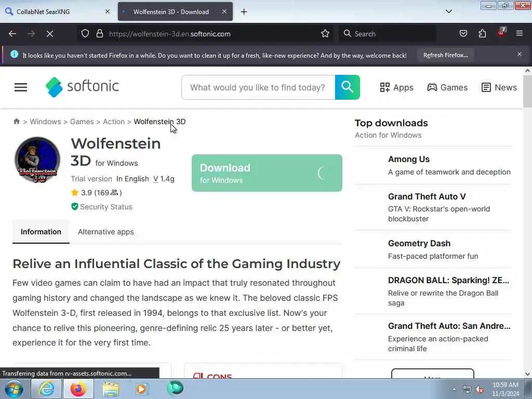Switch to Alternative apps tab
The image size is (532, 399).
tap(106, 232)
